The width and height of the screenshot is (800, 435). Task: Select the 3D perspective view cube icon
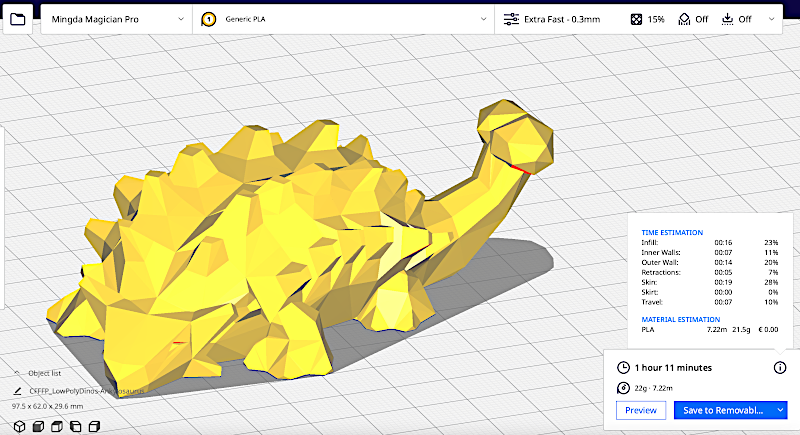click(x=19, y=426)
